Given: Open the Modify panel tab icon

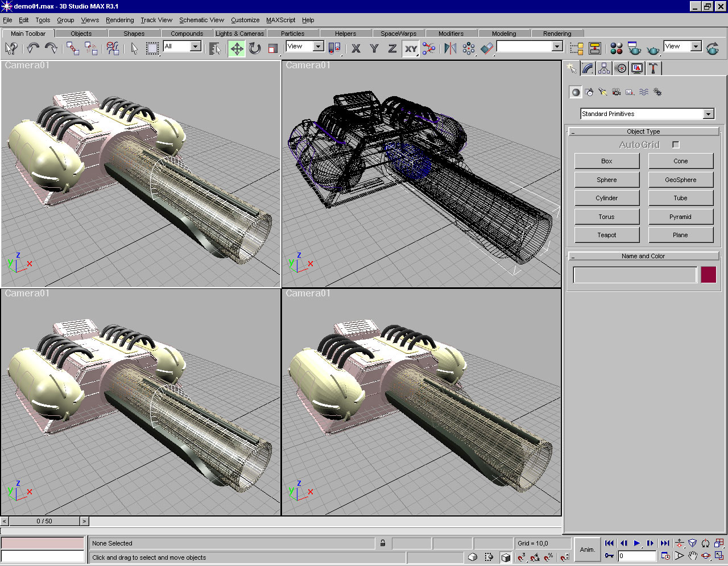Looking at the screenshot, I should 588,69.
